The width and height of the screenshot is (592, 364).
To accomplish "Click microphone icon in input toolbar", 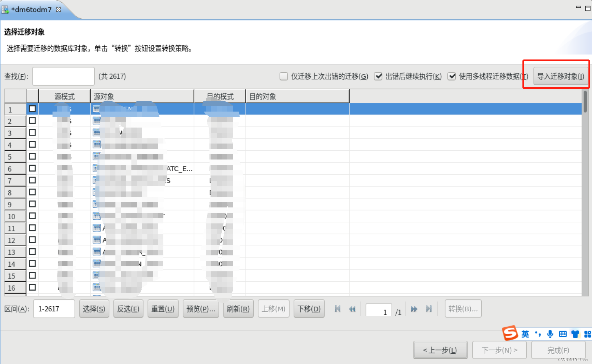I will [550, 334].
